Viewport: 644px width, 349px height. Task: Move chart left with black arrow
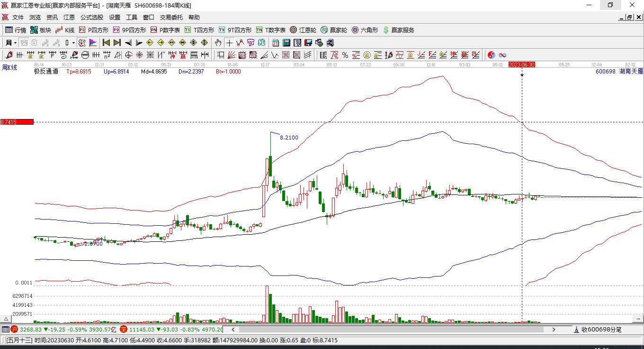tap(128, 43)
